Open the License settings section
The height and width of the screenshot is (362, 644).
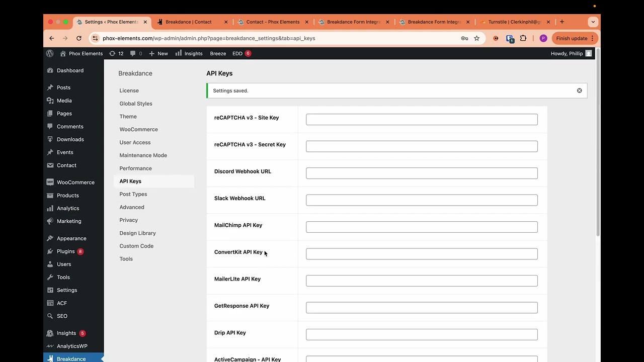(x=129, y=90)
